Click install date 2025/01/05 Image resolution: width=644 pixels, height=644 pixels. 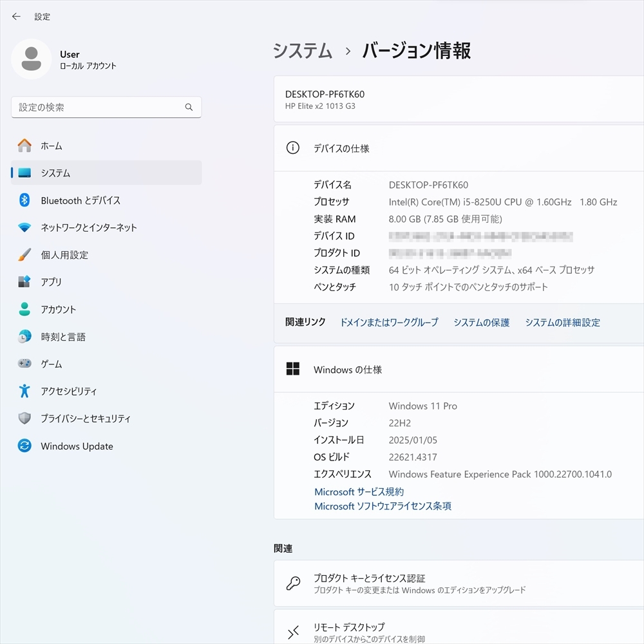coord(413,440)
